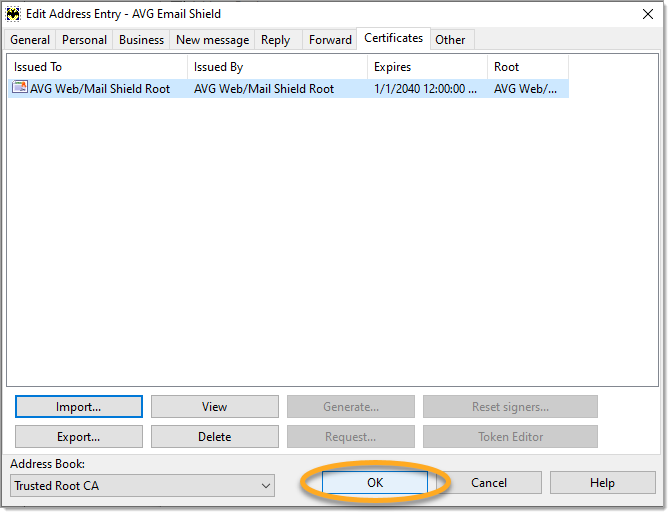
Task: Sort by the Expires column header
Action: [427, 67]
